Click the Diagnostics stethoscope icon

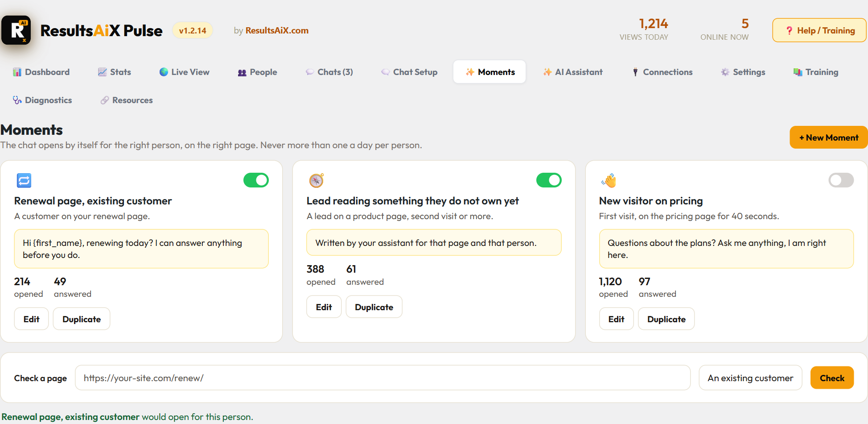click(x=17, y=100)
